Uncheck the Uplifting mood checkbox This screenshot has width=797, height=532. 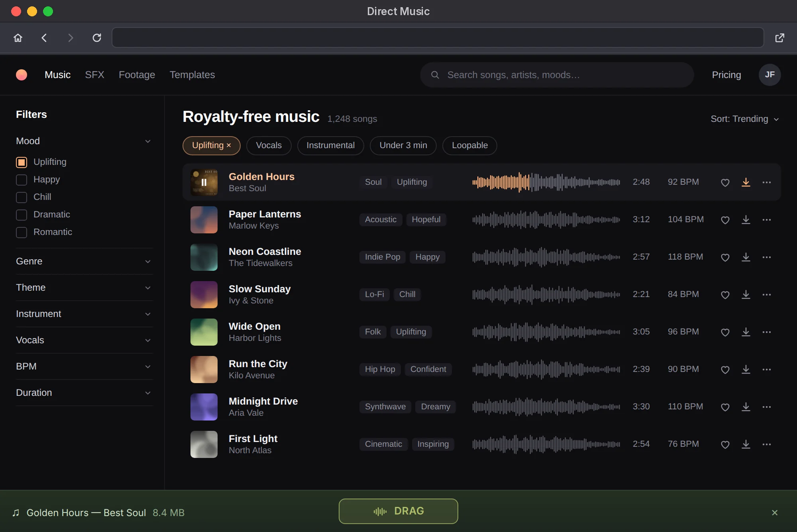coord(22,162)
